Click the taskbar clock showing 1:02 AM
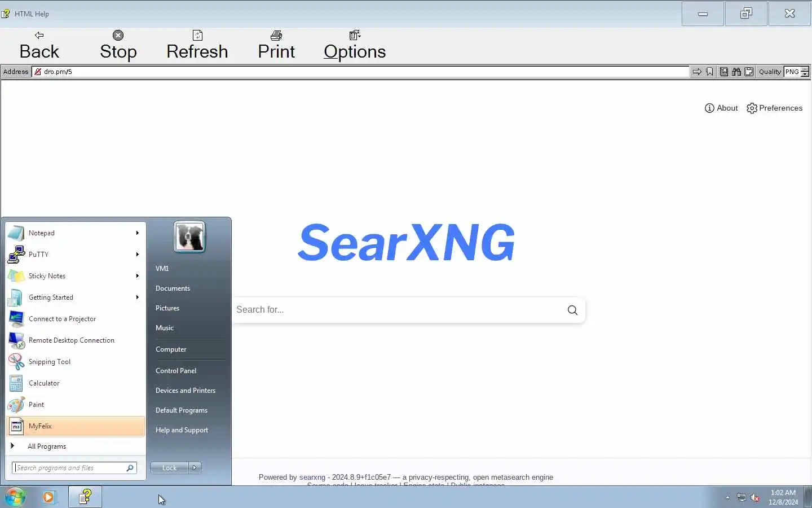This screenshot has width=812, height=508. point(783,497)
